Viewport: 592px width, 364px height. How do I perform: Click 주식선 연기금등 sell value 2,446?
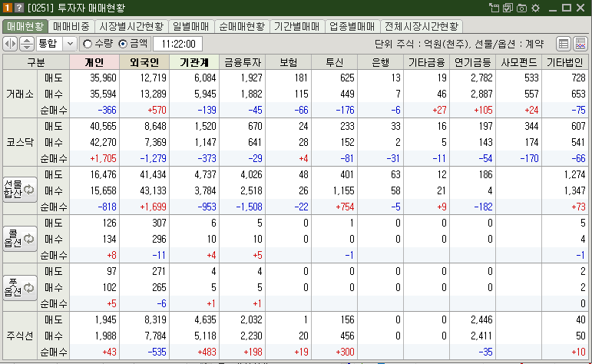[x=481, y=319]
